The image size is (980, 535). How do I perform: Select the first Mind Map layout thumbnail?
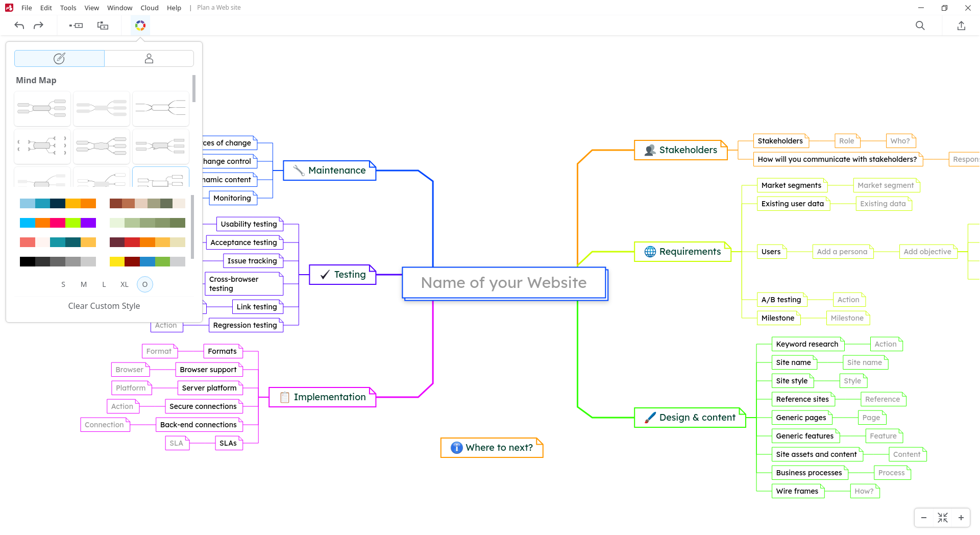point(42,109)
